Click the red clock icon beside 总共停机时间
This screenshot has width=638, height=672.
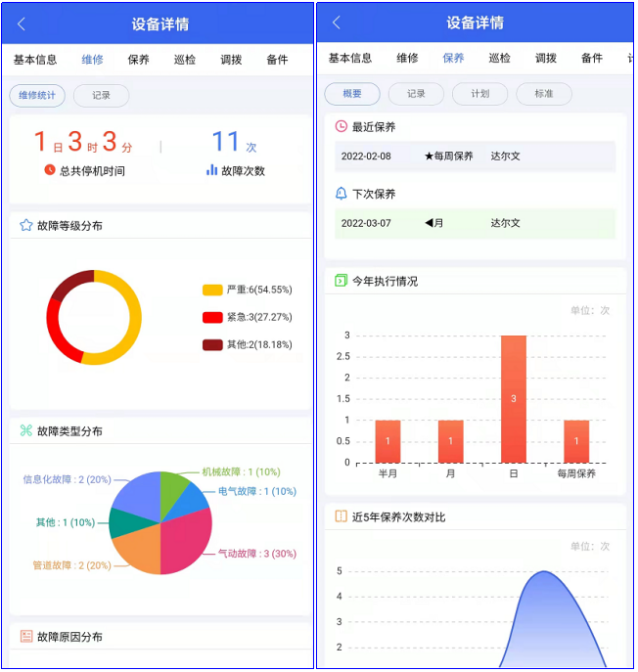[x=50, y=170]
